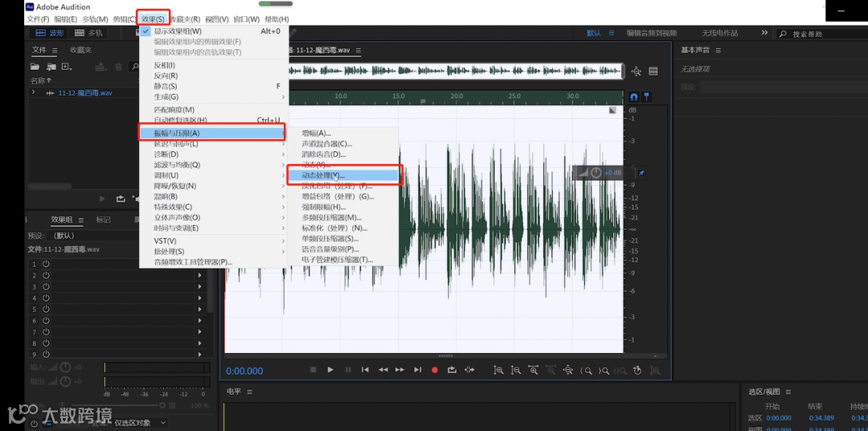
Task: Switch to the 标记 tab
Action: pos(104,220)
